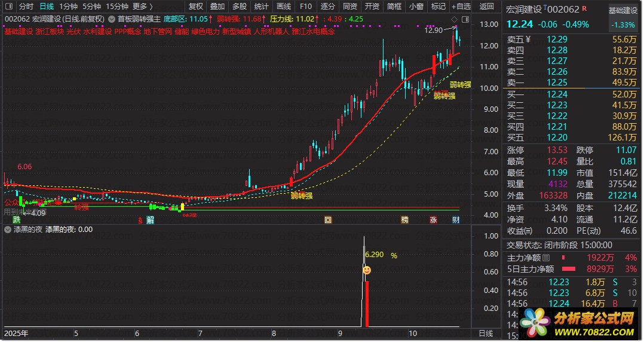Click the green 跌 event marker

click(17, 220)
